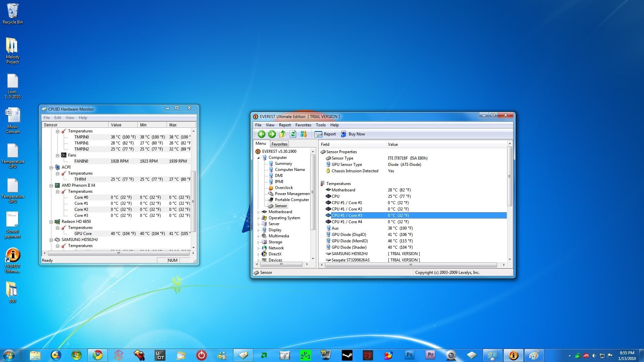Screen dimensions: 644x362
Task: Select the Music Concert document icon
Action: [13, 120]
